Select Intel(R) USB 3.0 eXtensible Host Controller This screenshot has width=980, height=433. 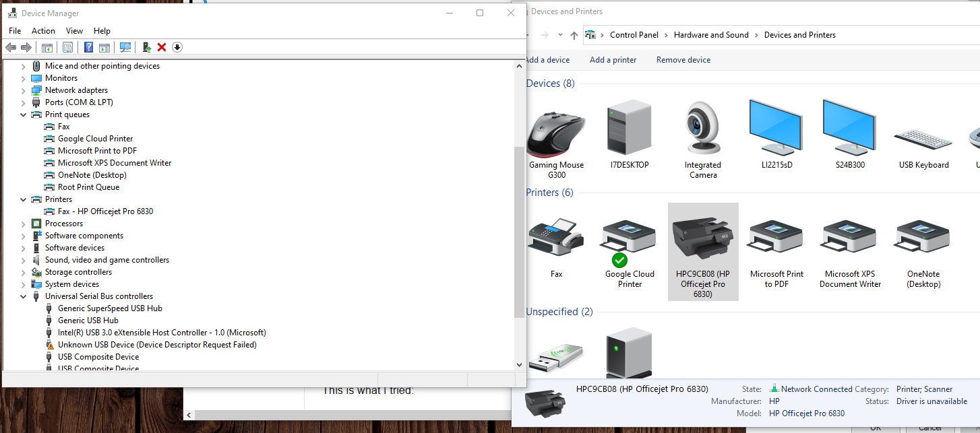[x=162, y=333]
